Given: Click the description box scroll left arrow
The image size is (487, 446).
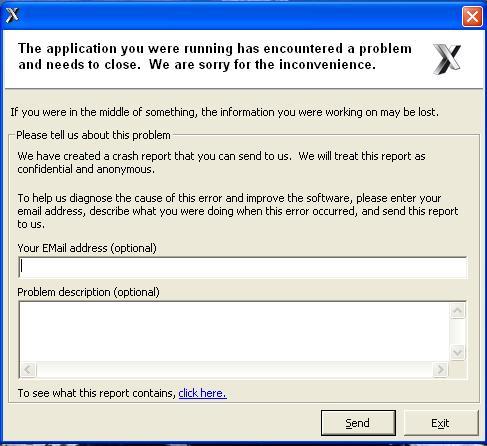Looking at the screenshot, I should (28, 369).
